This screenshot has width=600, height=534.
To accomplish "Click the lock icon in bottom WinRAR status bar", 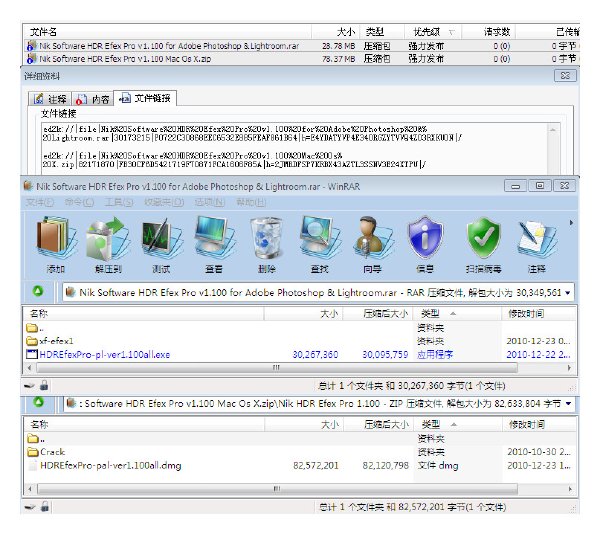I will (45, 506).
